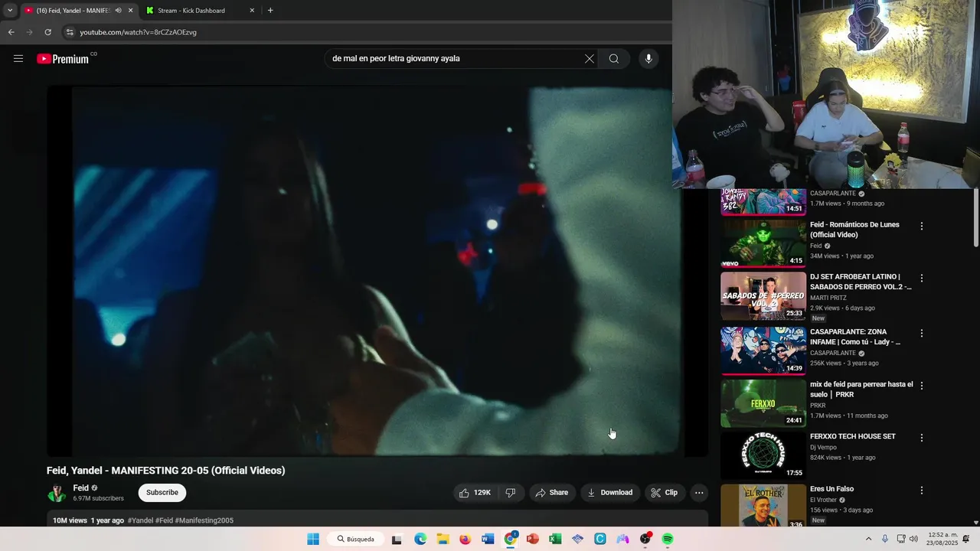Open Firefox from the taskbar

tap(465, 539)
